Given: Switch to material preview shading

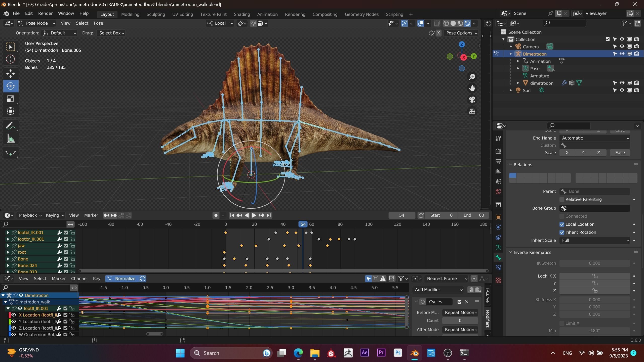Looking at the screenshot, I should click(460, 23).
